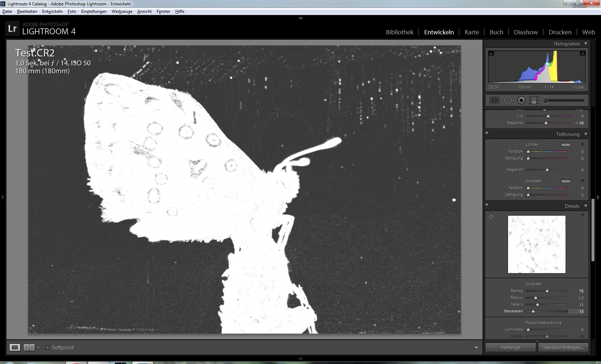601x364 pixels.
Task: Collapse the Details panel
Action: pos(586,206)
